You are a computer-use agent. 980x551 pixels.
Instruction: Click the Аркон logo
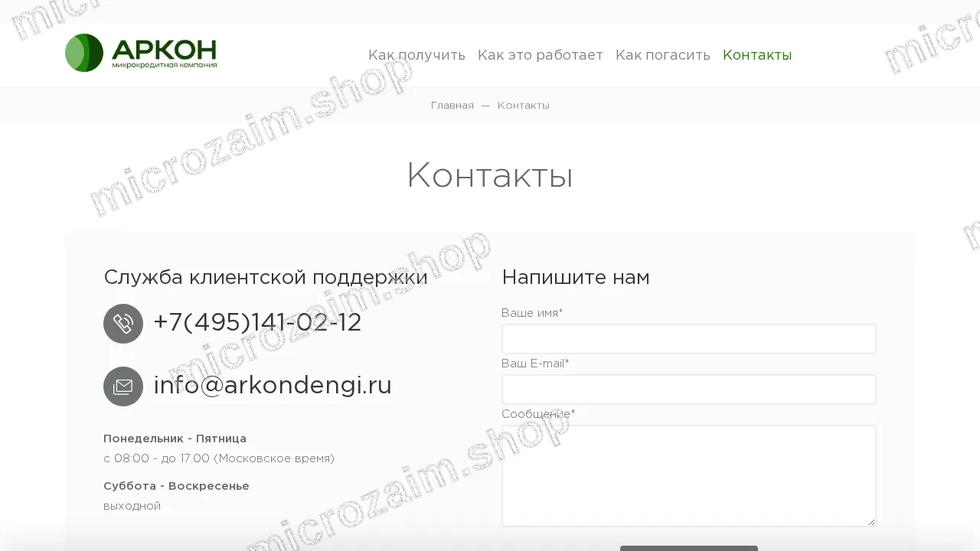tap(141, 53)
